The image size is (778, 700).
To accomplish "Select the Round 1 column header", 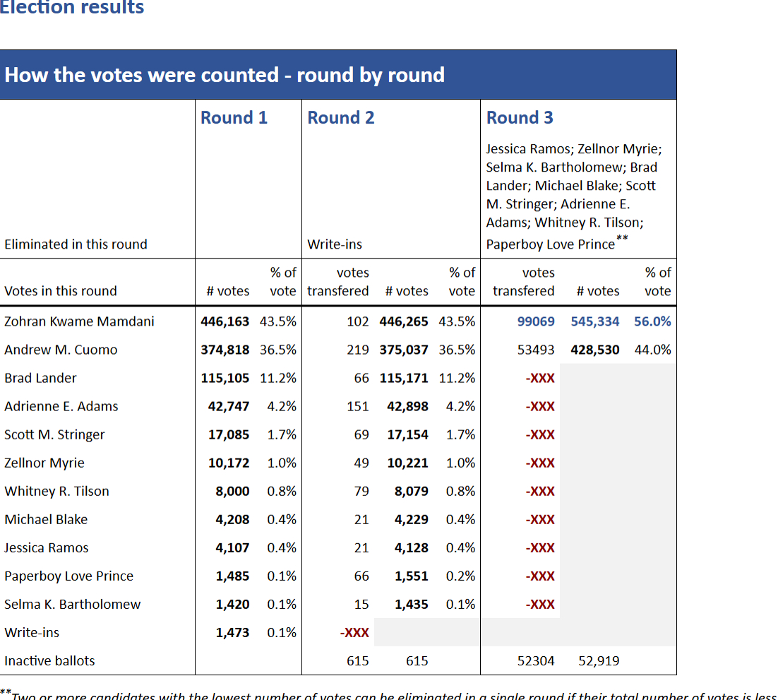I will click(x=234, y=118).
